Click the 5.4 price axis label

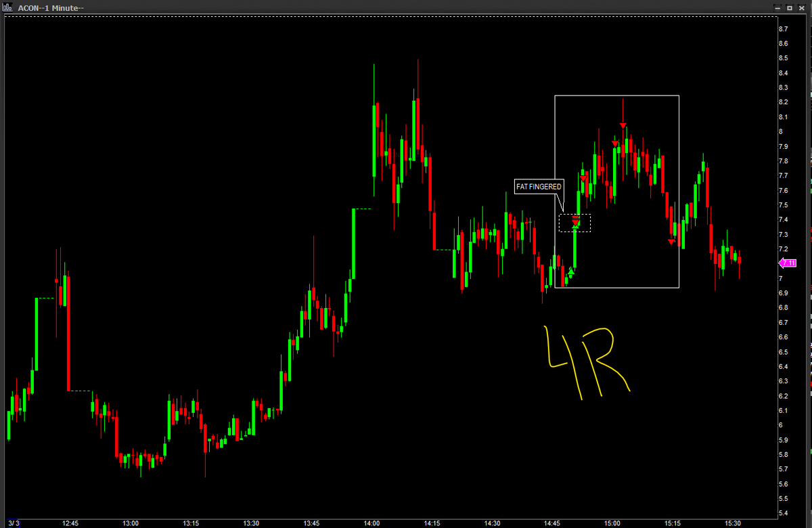click(x=783, y=513)
